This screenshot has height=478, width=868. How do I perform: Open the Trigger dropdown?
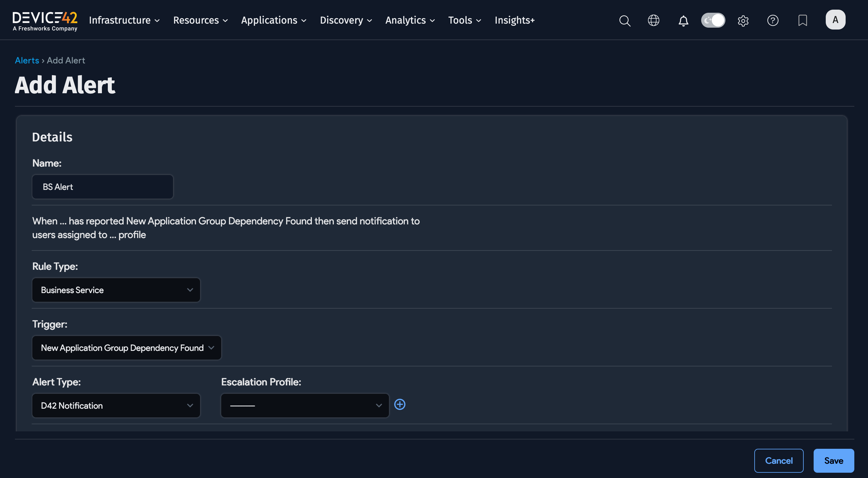126,347
